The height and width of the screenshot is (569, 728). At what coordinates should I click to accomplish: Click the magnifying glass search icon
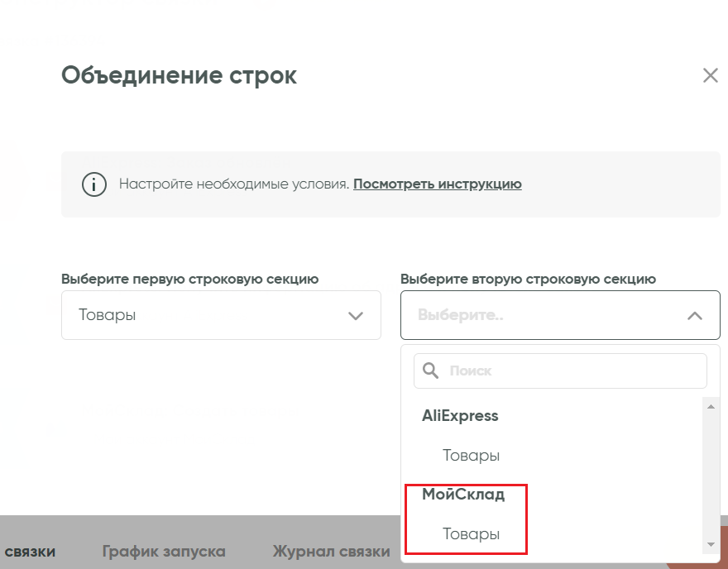(431, 371)
